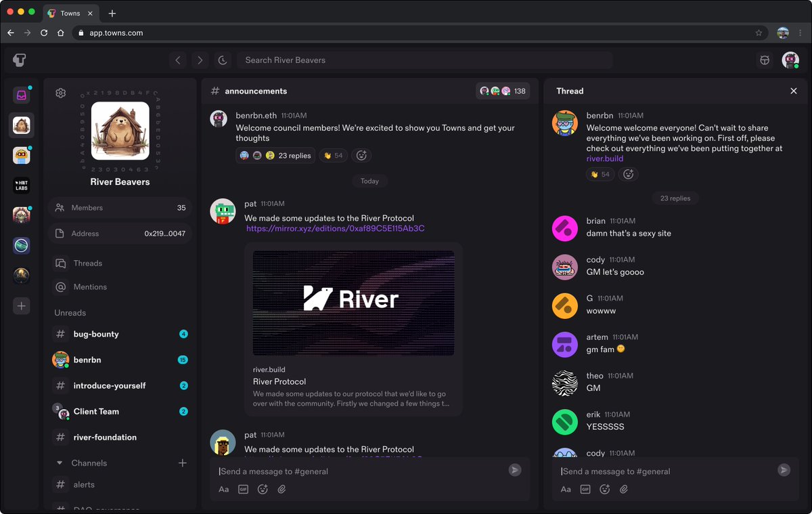This screenshot has width=812, height=514.
Task: Send the thread reply message
Action: coord(784,470)
